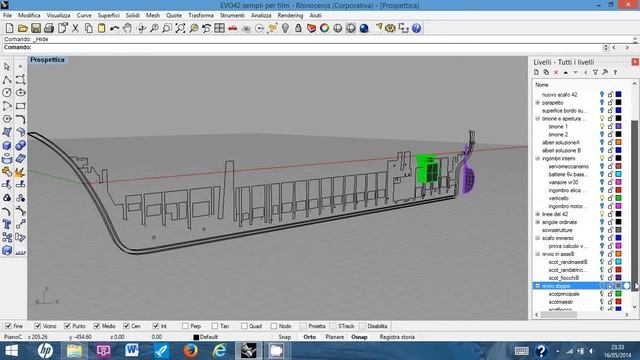Open the Visualizza menu
Viewport: 640px width, 360px height.
coord(58,15)
